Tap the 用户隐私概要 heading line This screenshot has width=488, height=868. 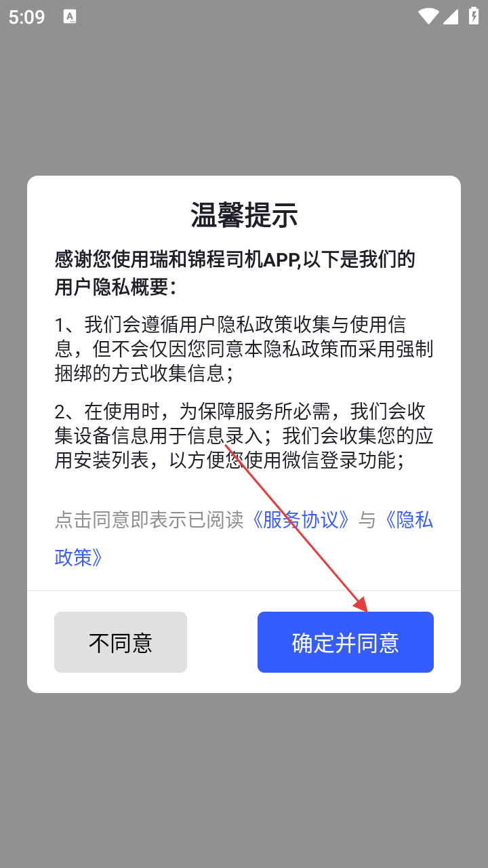coord(115,287)
